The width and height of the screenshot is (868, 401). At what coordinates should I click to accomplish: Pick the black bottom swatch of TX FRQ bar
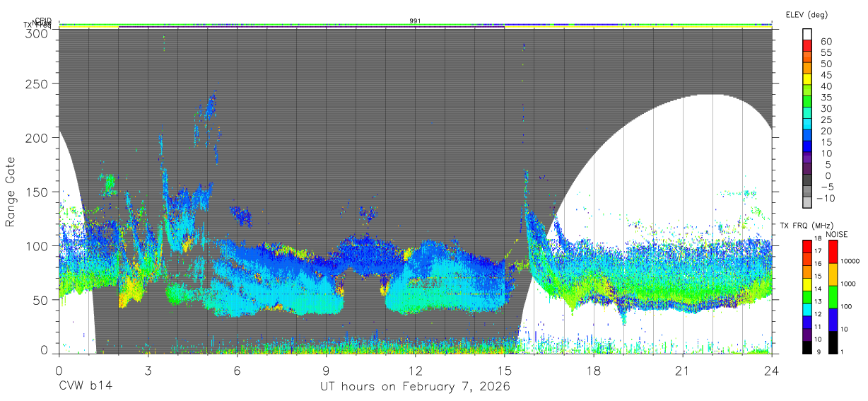(807, 347)
